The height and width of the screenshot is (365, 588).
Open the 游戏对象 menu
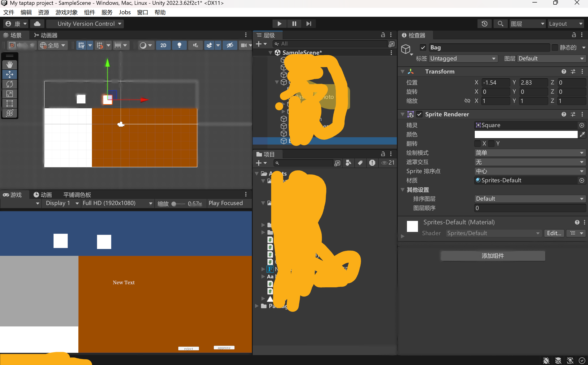(66, 12)
